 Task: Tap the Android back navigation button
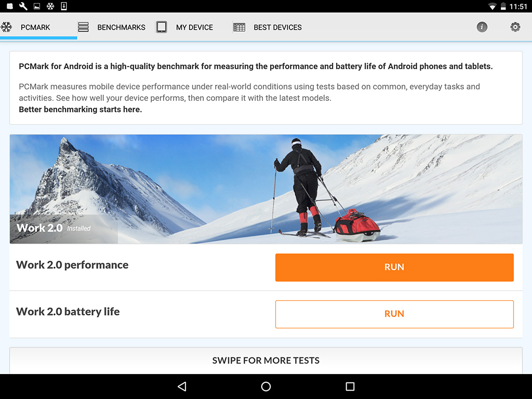pos(182,387)
